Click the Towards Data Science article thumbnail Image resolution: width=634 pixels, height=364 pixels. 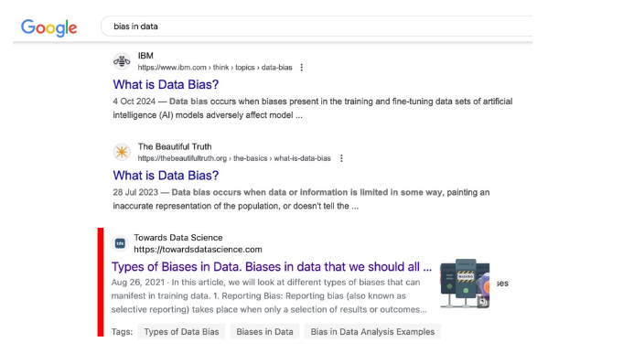point(465,284)
